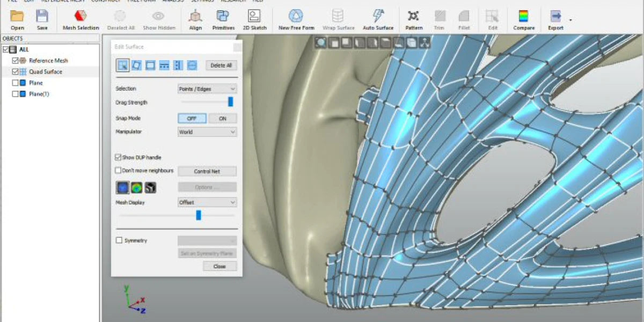The width and height of the screenshot is (644, 322).
Task: Launch the Compare color map tool
Action: click(524, 20)
